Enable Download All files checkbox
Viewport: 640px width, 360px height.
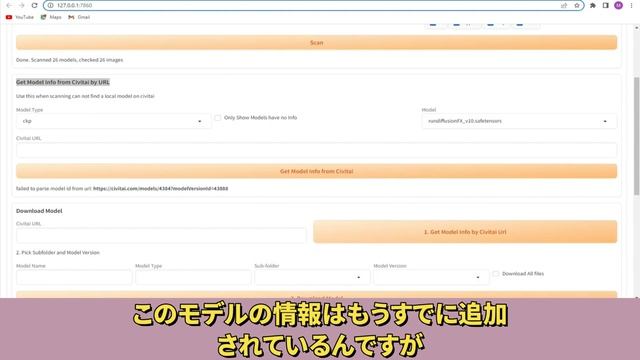[496, 274]
